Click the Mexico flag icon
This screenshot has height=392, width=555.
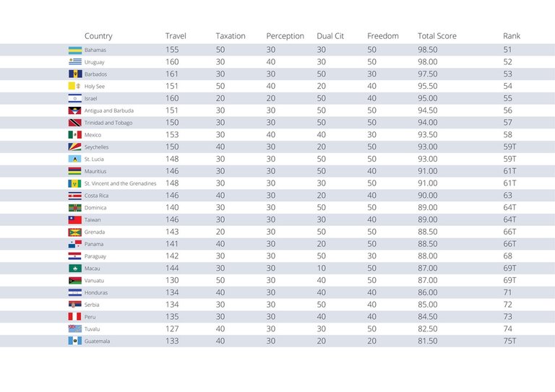point(74,135)
